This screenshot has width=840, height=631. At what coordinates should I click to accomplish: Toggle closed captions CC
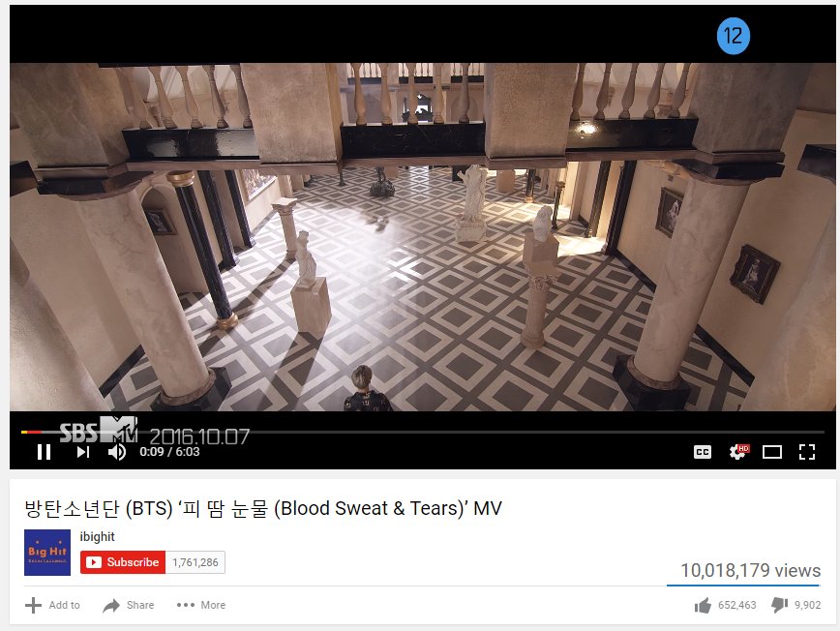point(703,452)
